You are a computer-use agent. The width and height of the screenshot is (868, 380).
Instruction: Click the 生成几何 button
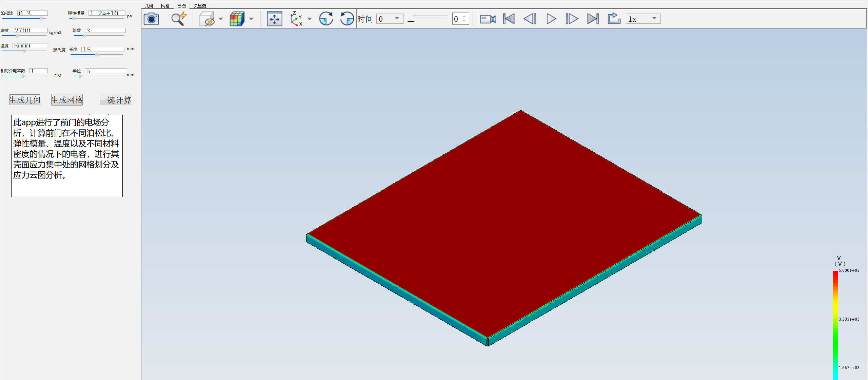click(25, 100)
